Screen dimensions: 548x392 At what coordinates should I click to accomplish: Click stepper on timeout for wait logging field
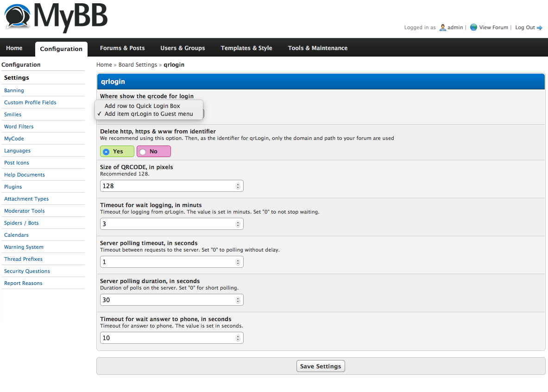tap(238, 224)
